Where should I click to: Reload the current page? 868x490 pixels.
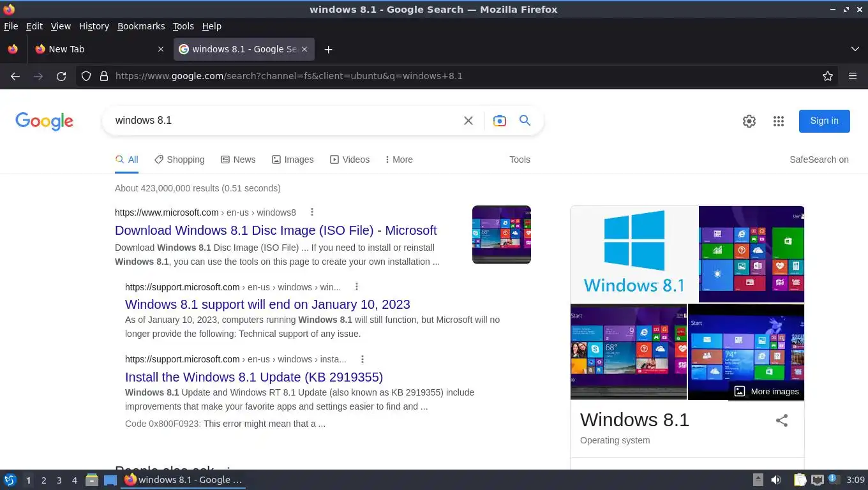(61, 76)
